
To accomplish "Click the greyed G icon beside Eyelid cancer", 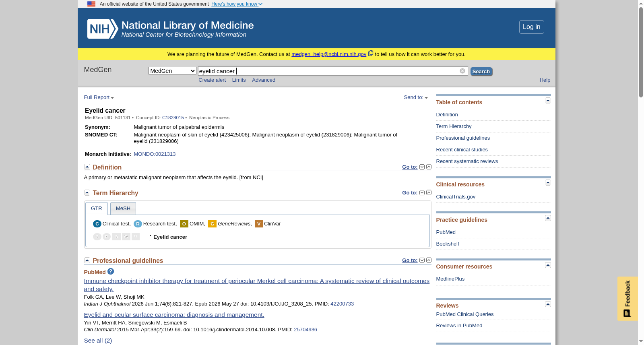I will 126,237.
